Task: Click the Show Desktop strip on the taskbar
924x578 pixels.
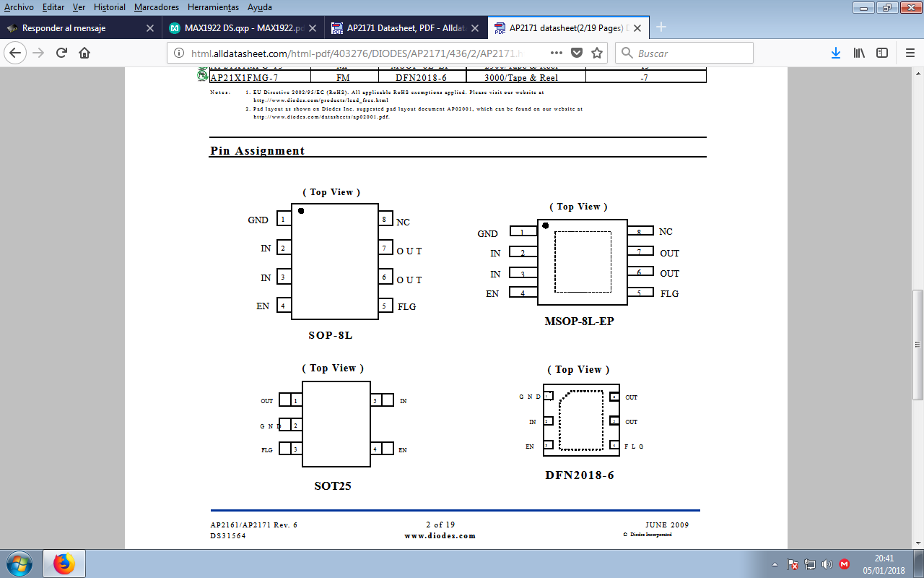Action: (x=918, y=564)
